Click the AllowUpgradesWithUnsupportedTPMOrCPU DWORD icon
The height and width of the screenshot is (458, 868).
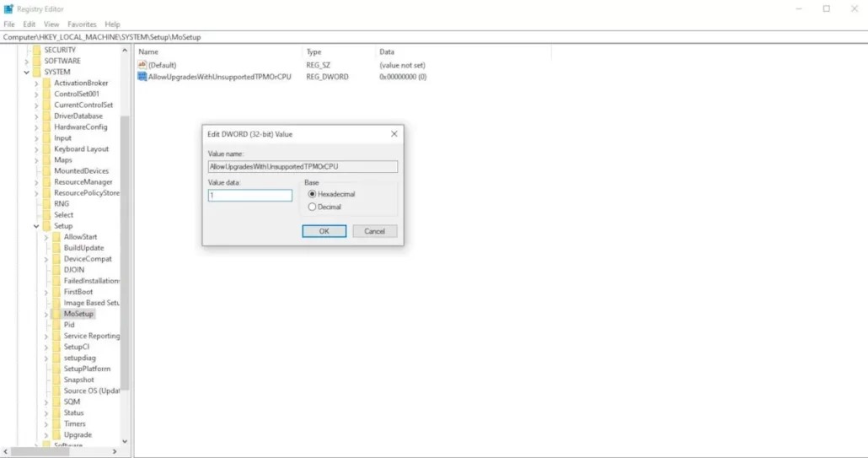[142, 77]
